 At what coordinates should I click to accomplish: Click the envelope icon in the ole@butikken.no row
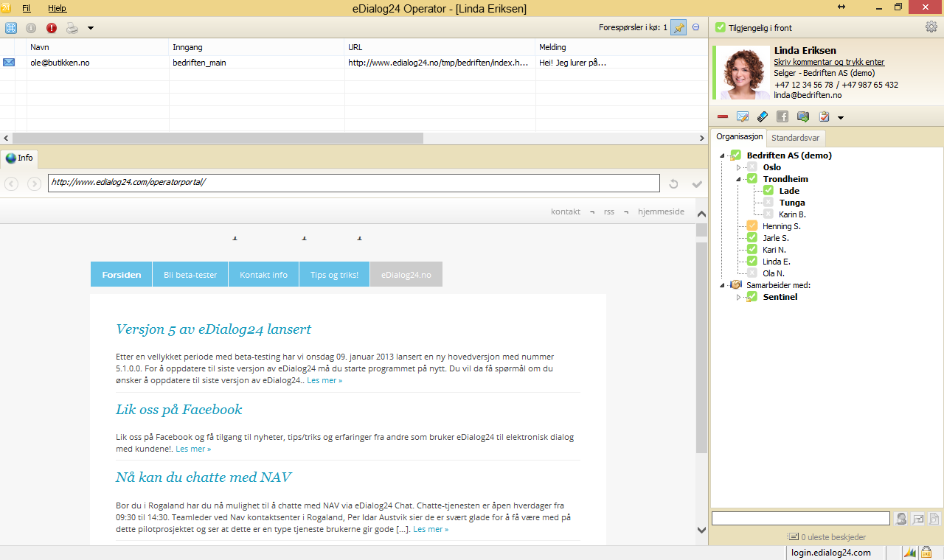[x=9, y=63]
